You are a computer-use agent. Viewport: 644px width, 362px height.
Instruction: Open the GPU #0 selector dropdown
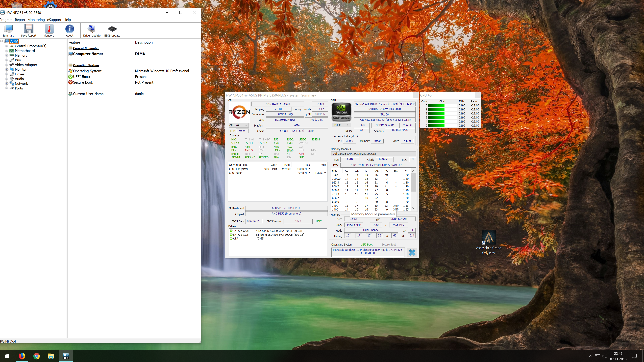tap(341, 125)
